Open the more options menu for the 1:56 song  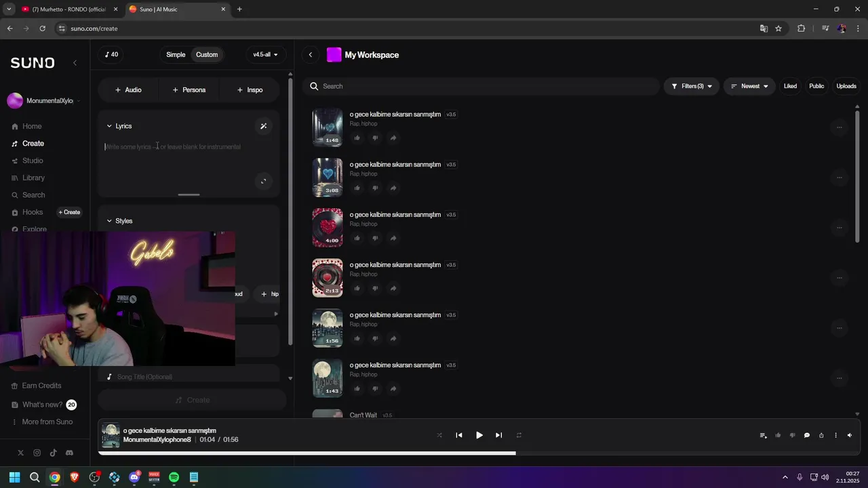click(839, 328)
